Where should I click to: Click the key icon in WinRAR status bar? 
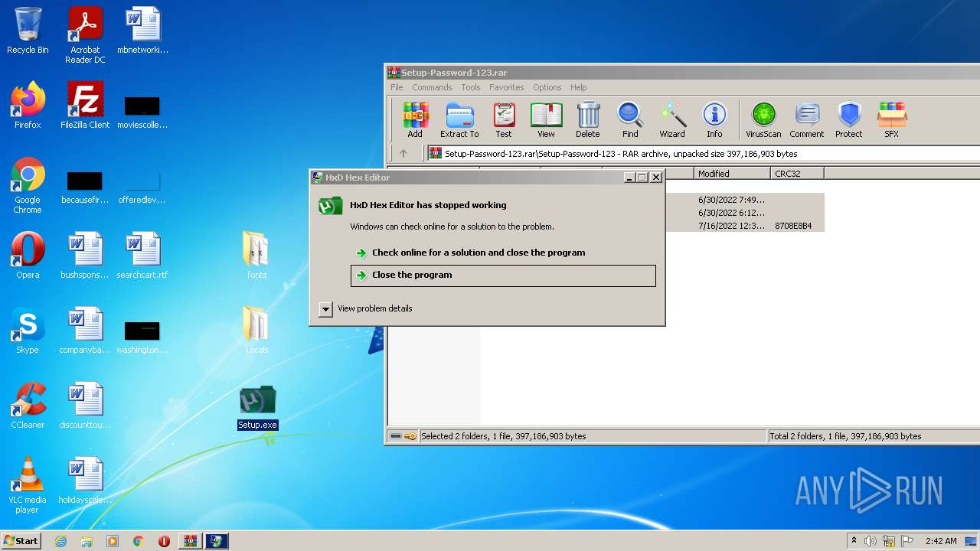pos(410,436)
